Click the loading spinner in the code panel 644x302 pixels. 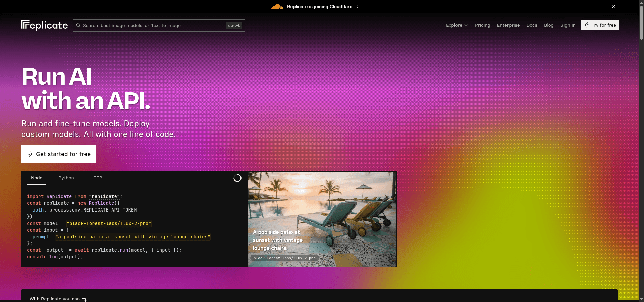click(x=237, y=178)
